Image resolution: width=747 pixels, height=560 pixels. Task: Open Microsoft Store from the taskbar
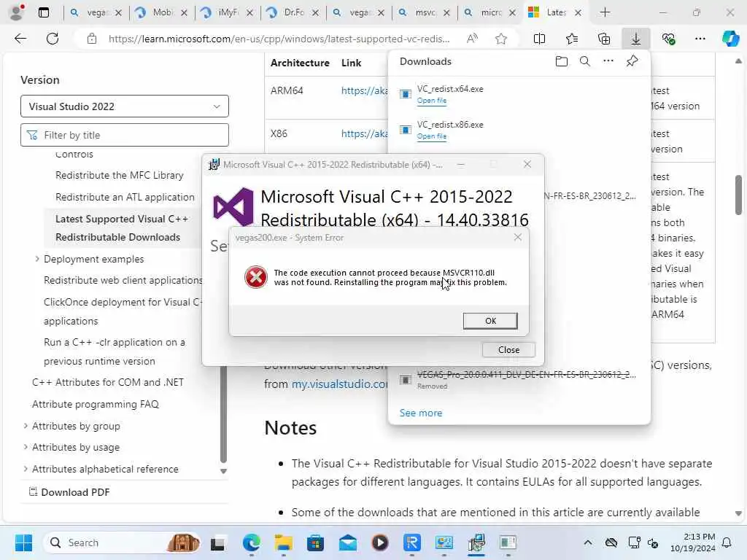(x=315, y=542)
